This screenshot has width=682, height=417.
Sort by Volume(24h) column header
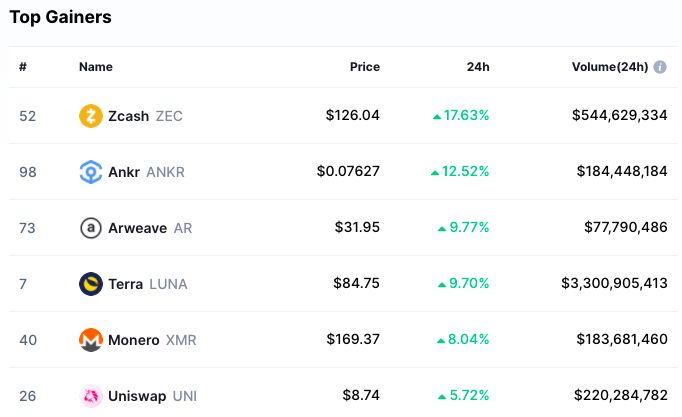click(x=609, y=67)
